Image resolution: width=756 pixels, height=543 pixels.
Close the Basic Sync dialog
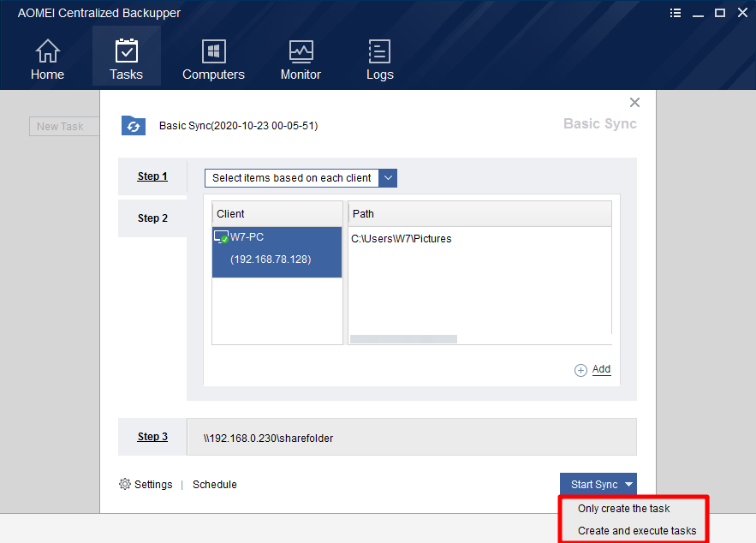coord(634,102)
